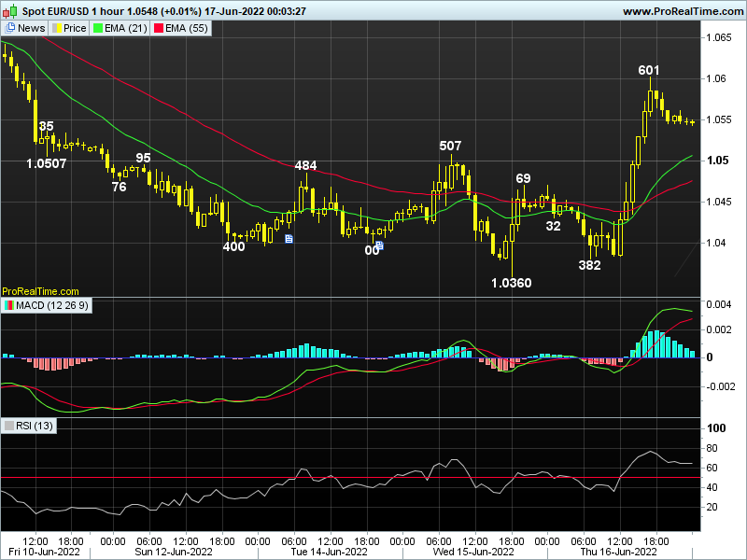Click the blue news document icon near 400

pos(289,240)
